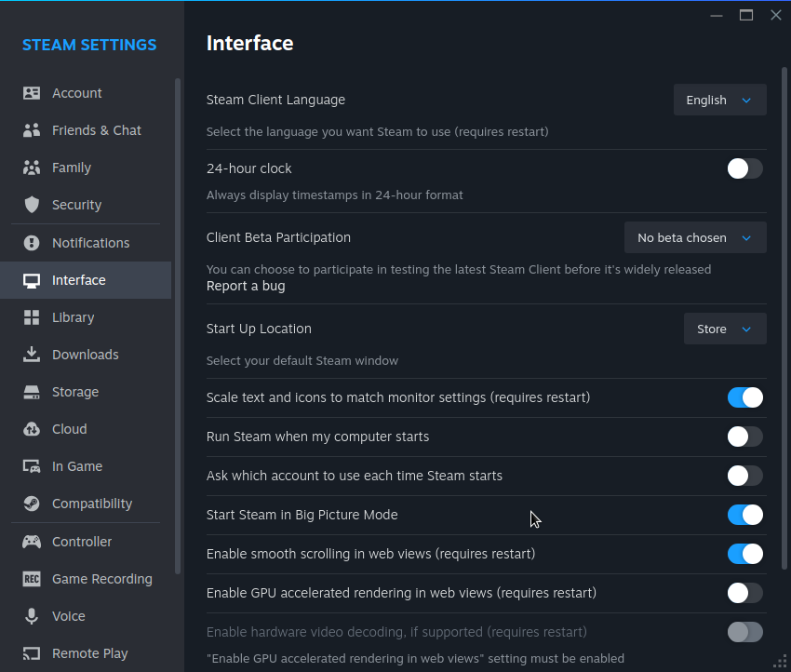Open Compatibility settings

coord(86,504)
